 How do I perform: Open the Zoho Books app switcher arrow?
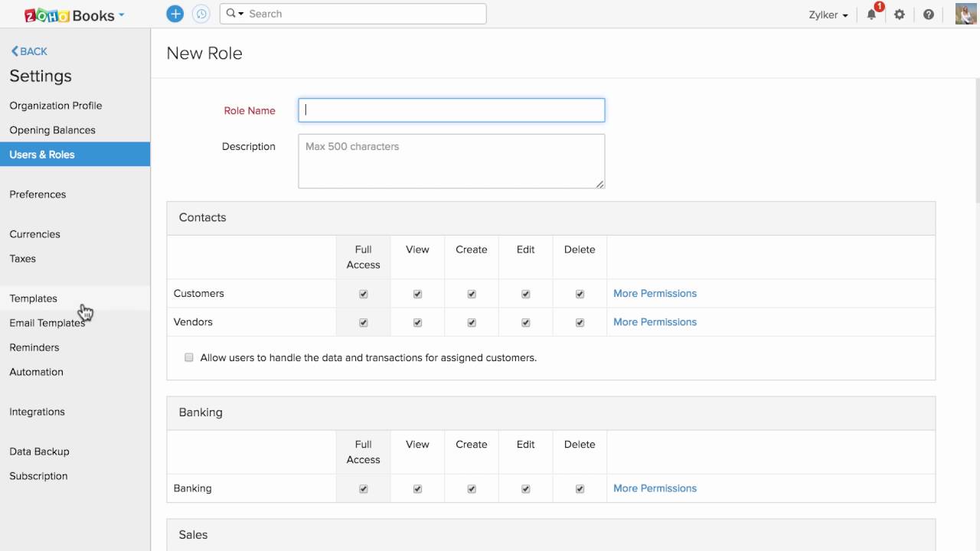122,15
